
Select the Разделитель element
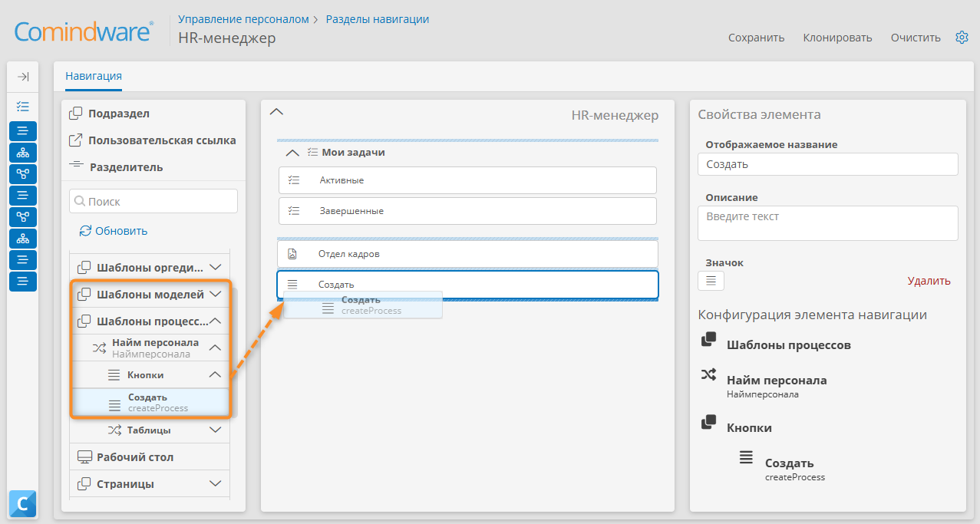click(116, 166)
